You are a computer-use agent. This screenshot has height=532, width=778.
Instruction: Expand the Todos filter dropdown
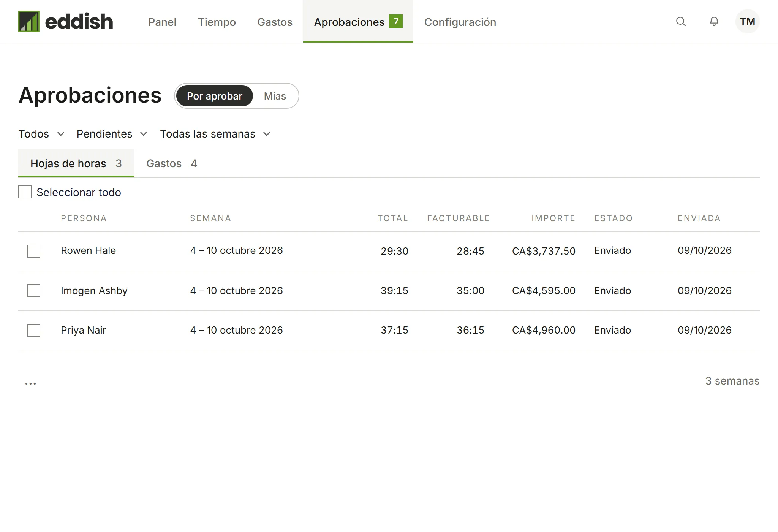point(41,134)
